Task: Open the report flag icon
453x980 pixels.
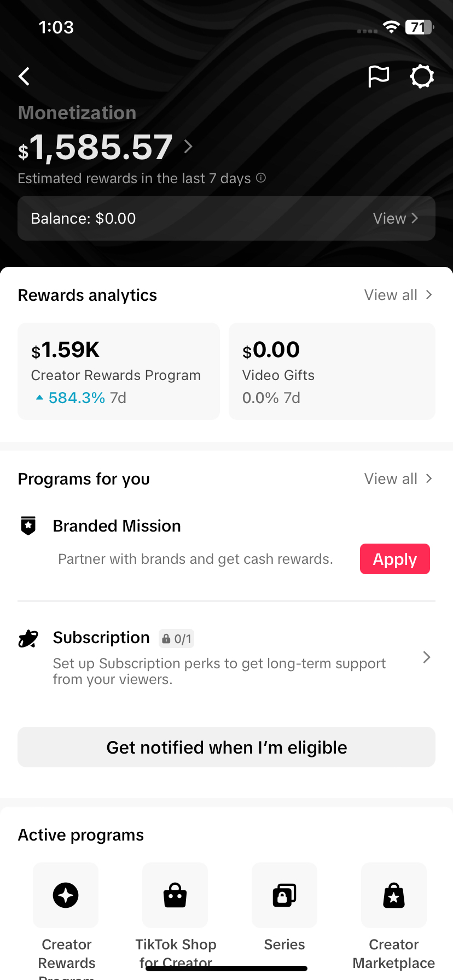Action: (378, 77)
